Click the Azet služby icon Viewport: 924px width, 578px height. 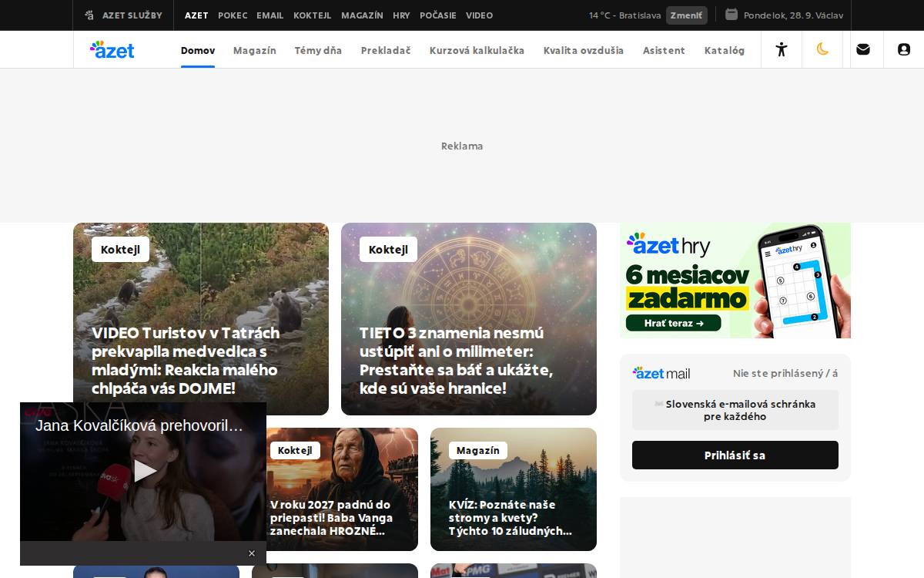(90, 15)
